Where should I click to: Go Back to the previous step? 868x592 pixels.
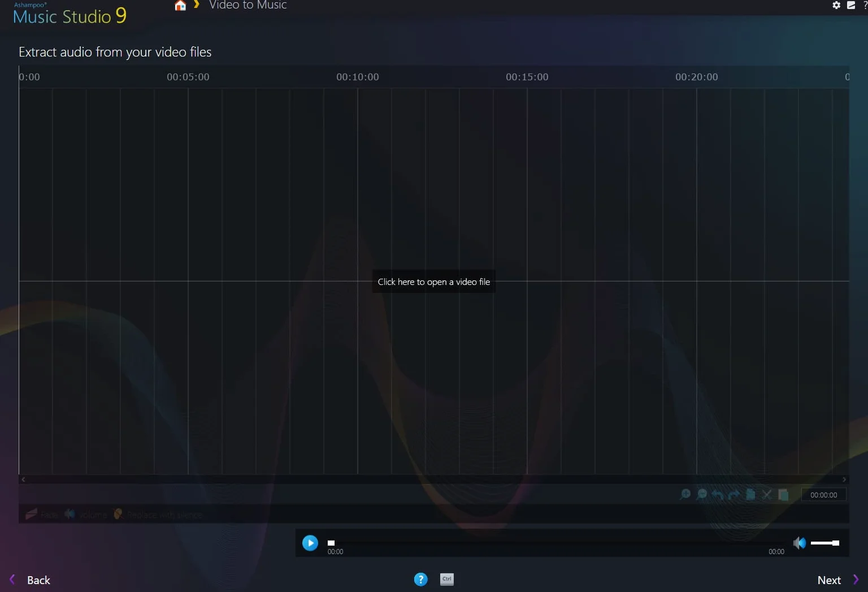(x=31, y=580)
